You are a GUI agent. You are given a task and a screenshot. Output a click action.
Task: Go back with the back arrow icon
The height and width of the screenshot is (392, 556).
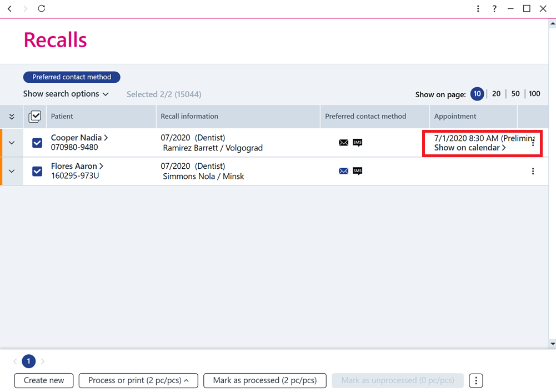[9, 8]
